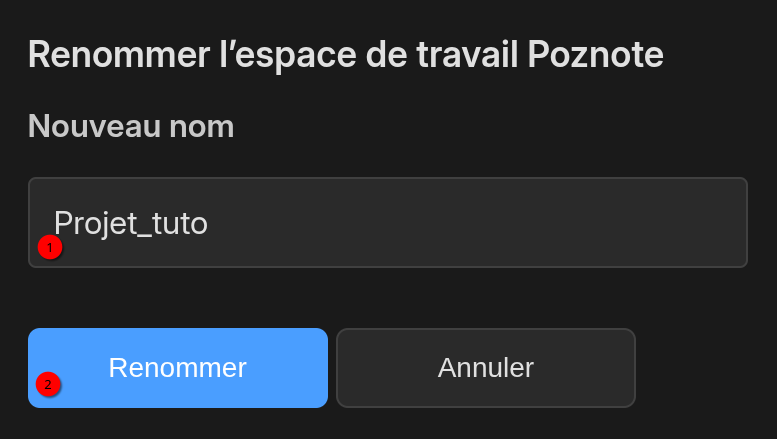Image resolution: width=777 pixels, height=439 pixels.
Task: Click the dialog title Renommer l'espace de travail
Action: coord(346,53)
